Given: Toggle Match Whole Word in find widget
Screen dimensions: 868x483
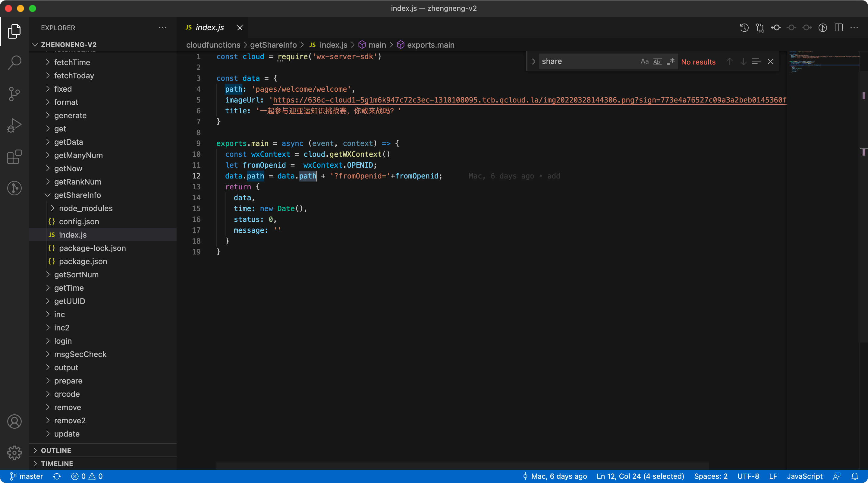Looking at the screenshot, I should [657, 61].
